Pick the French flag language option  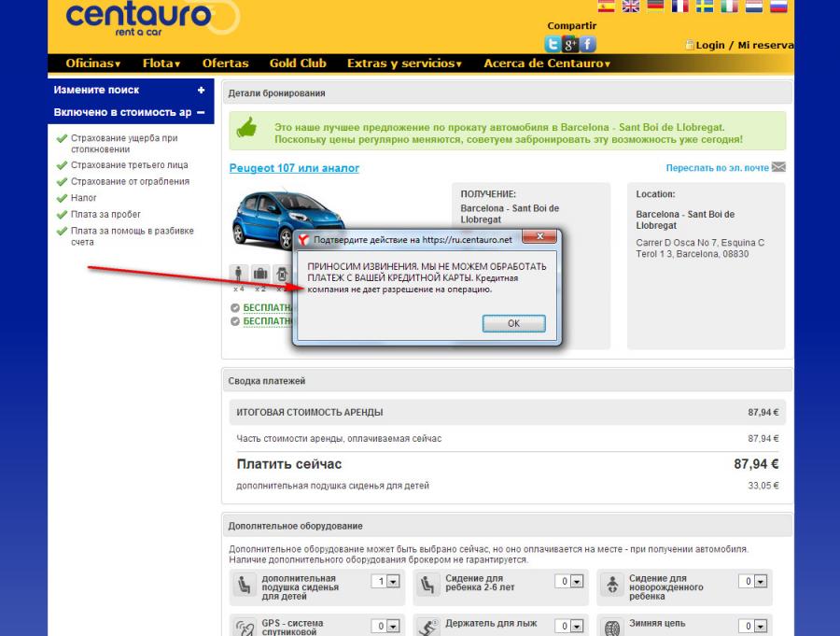pyautogui.click(x=679, y=6)
